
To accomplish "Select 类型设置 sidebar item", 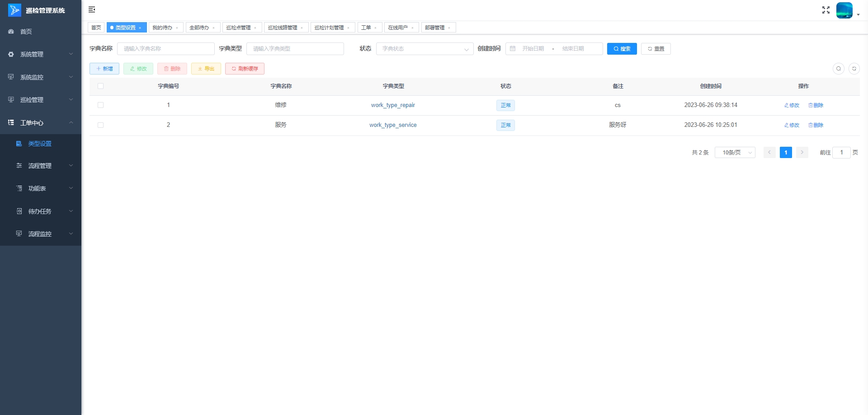I will 41,144.
